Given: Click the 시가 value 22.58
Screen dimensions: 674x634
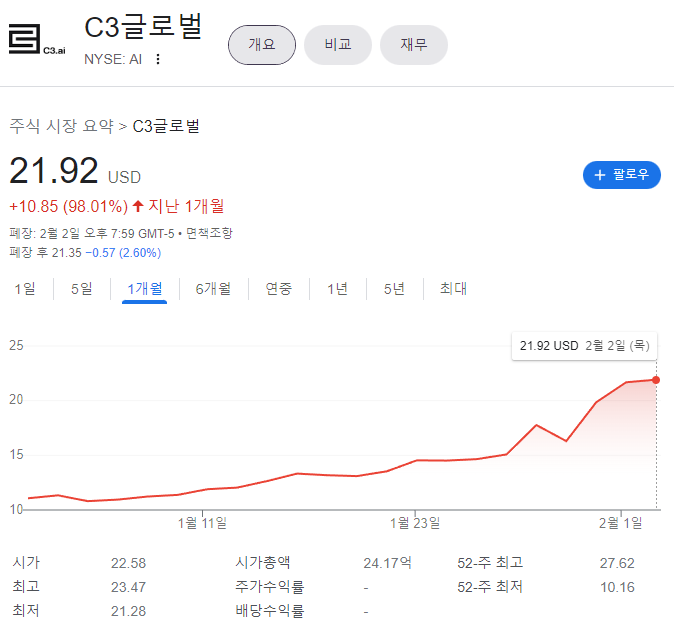Looking at the screenshot, I should point(129,563).
